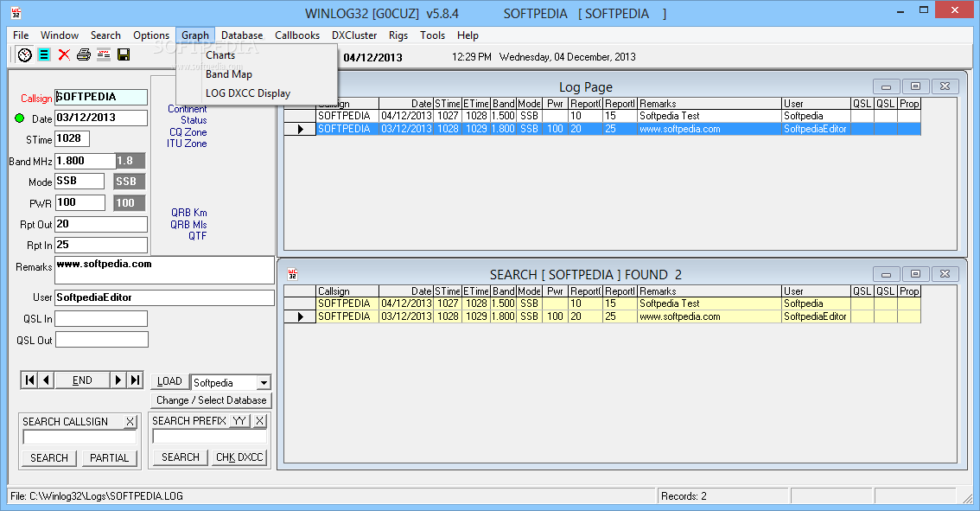The height and width of the screenshot is (511, 980).
Task: Choose Band Map from the Graph menu
Action: [x=229, y=74]
